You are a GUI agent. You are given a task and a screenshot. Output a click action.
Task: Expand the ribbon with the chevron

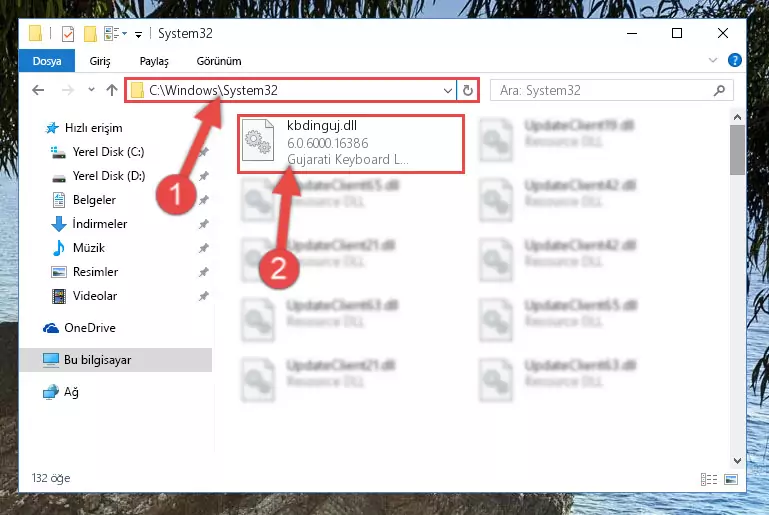(713, 60)
